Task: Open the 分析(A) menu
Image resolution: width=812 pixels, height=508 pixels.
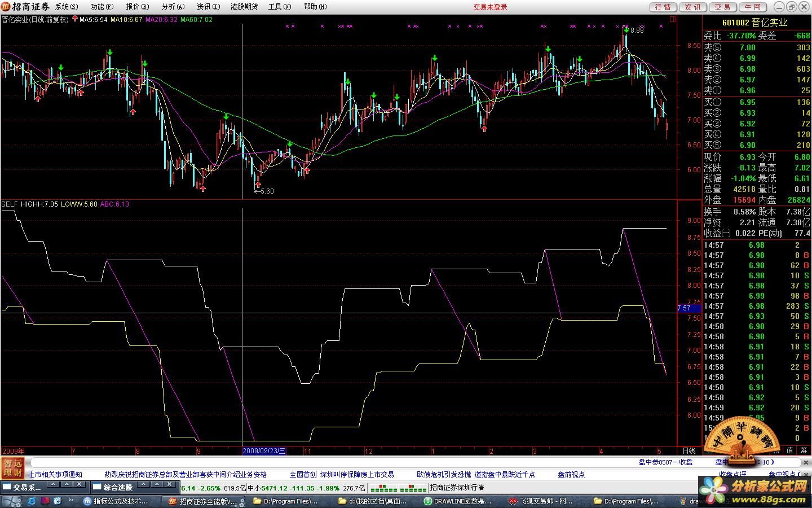Action: (173, 7)
